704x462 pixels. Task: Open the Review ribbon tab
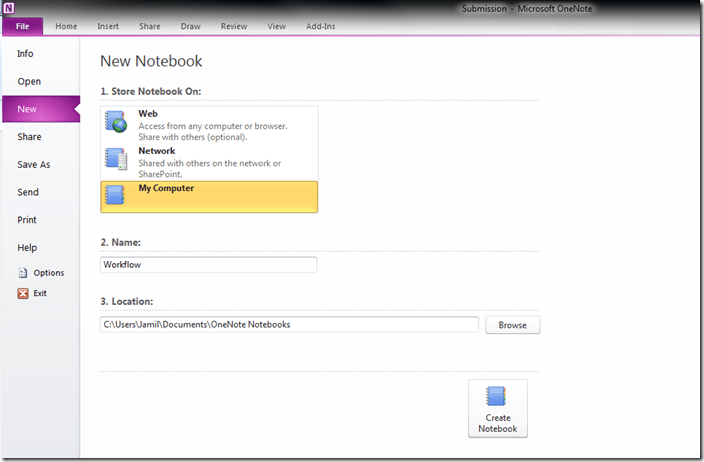pos(234,26)
